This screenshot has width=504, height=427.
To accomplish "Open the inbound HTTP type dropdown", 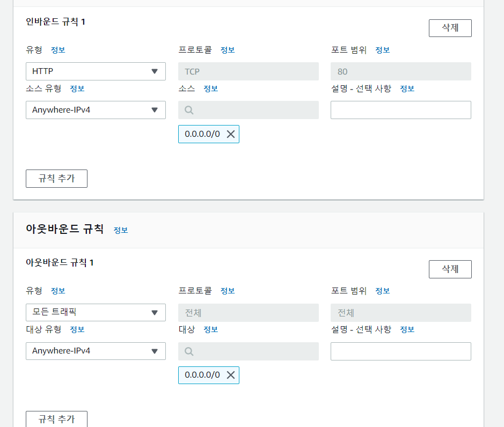I will coord(96,71).
